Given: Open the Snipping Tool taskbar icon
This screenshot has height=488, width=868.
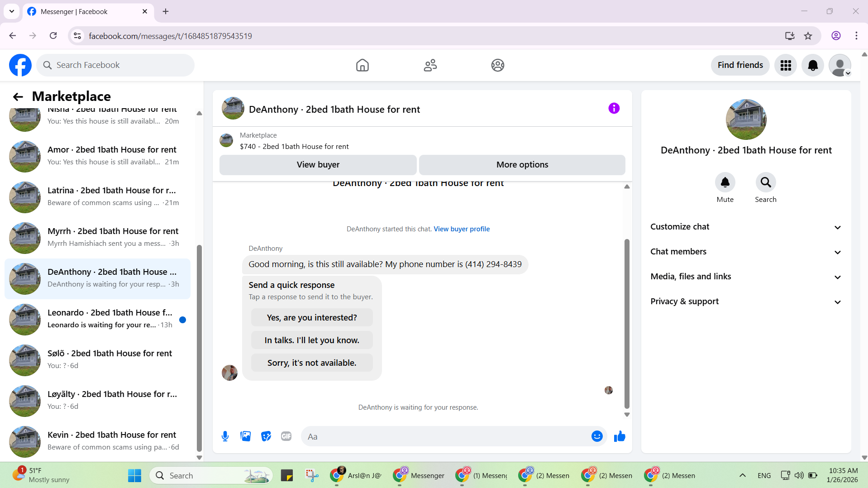Looking at the screenshot, I should point(312,476).
